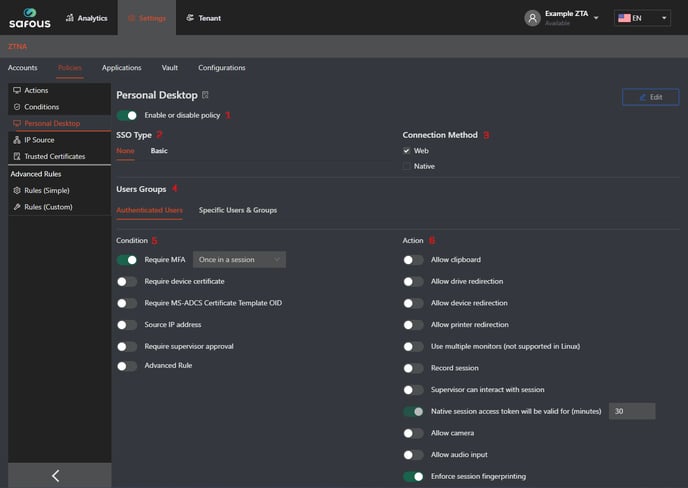Switch to the Applications tab

pyautogui.click(x=121, y=68)
